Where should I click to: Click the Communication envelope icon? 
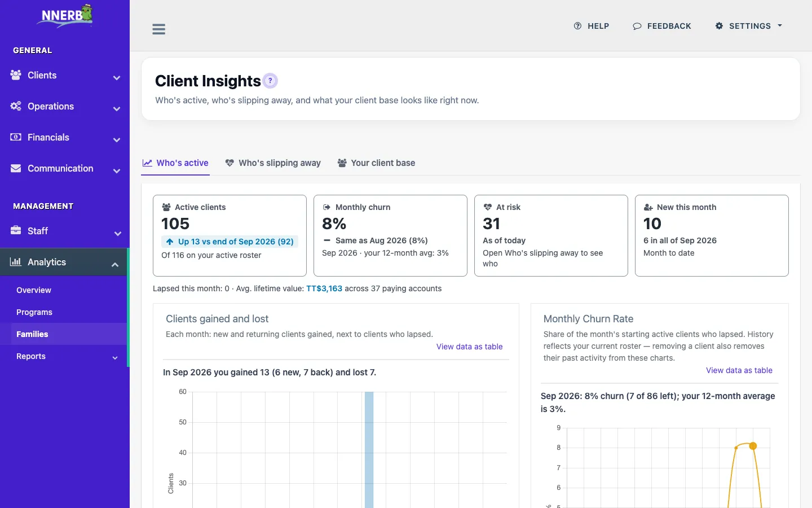tap(16, 168)
